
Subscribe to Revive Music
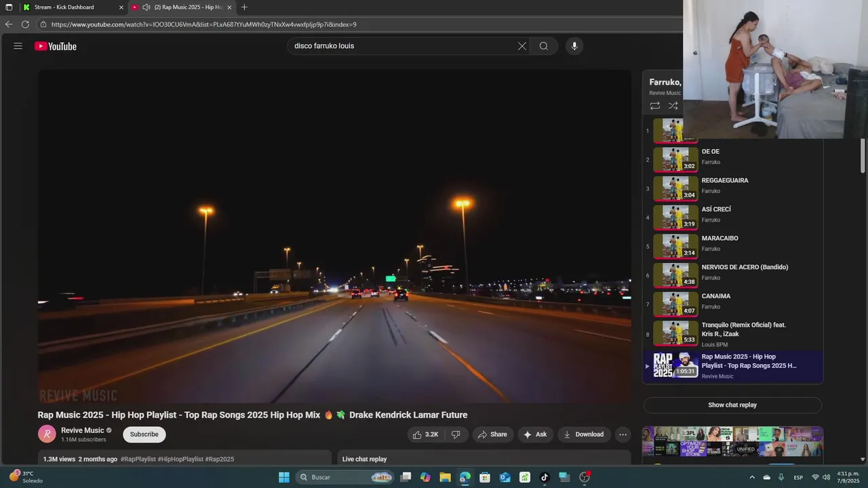144,434
